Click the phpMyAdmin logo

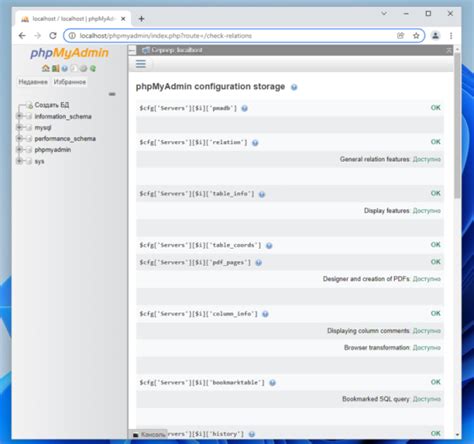pyautogui.click(x=69, y=53)
